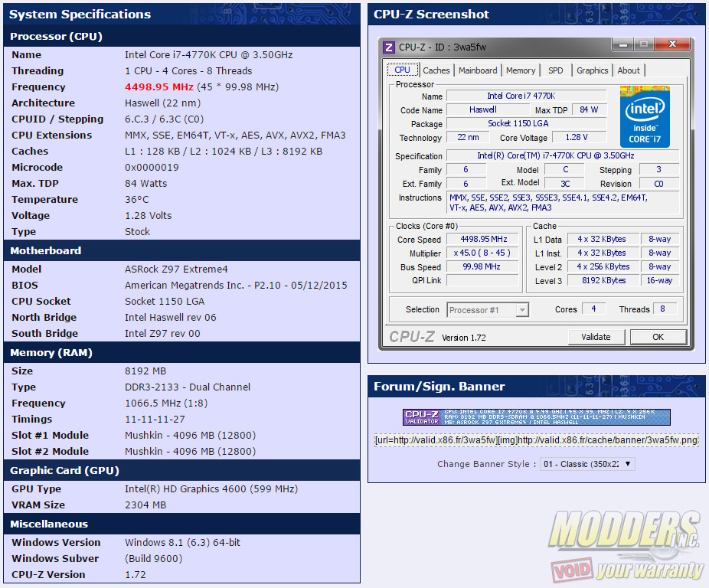Image resolution: width=709 pixels, height=588 pixels.
Task: Open the Mainboard tab
Action: click(x=478, y=70)
